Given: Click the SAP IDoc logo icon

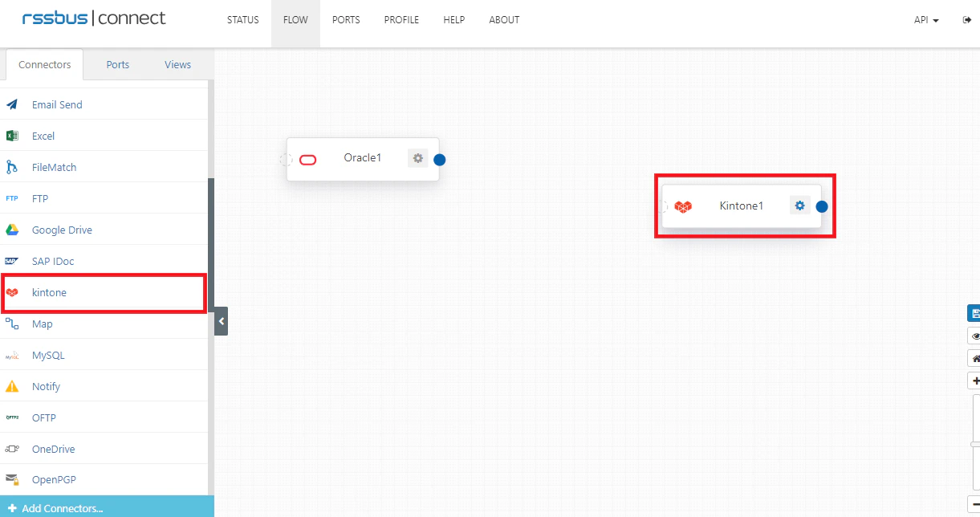Looking at the screenshot, I should [12, 261].
